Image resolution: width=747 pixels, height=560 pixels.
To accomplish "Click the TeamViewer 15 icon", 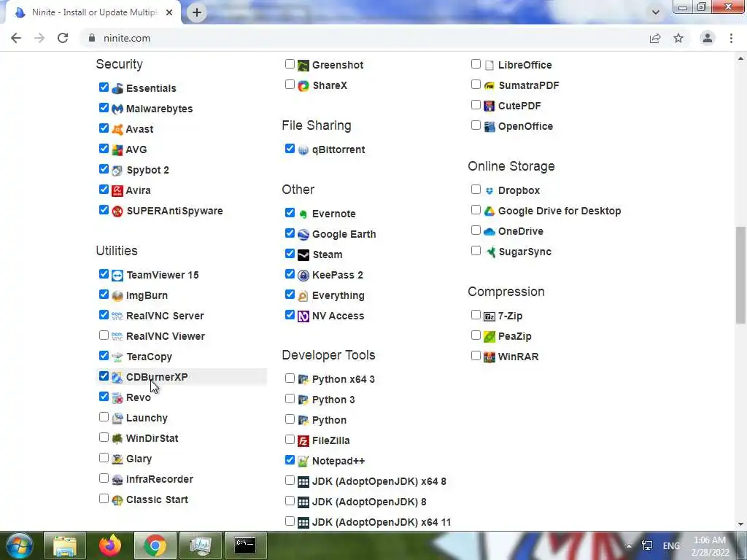I will pyautogui.click(x=117, y=275).
